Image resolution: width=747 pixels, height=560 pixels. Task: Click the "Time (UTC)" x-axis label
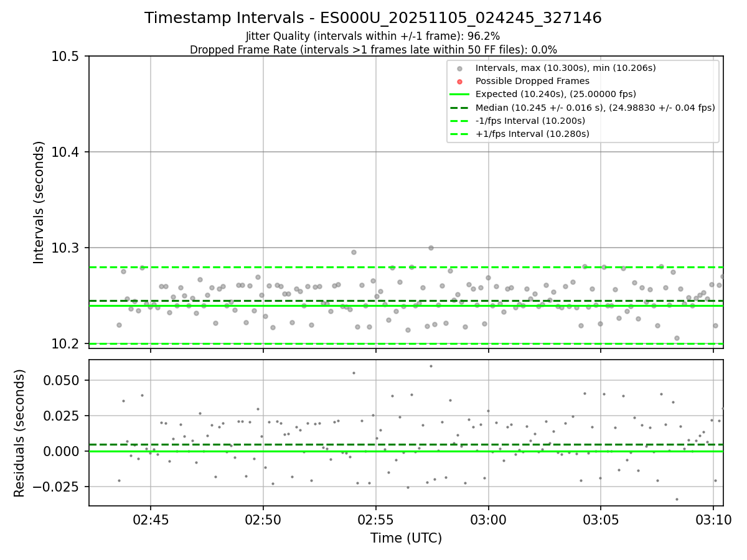point(406,538)
